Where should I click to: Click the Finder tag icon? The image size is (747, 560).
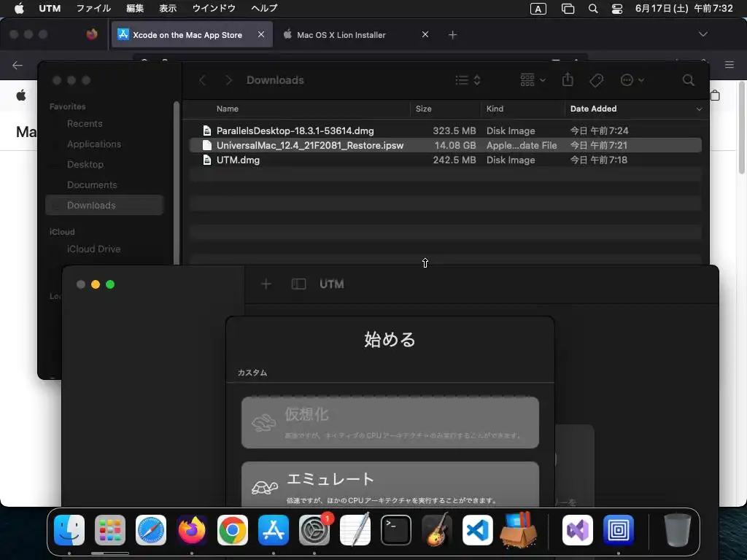[597, 80]
